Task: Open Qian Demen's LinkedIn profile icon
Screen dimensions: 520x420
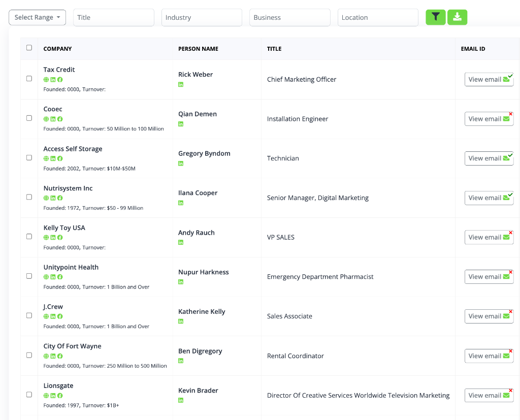Action: [181, 124]
